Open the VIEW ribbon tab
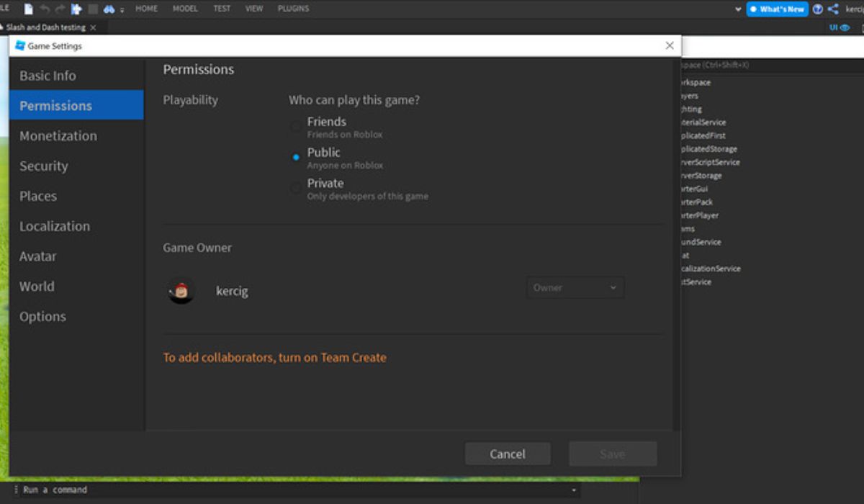The width and height of the screenshot is (864, 504). click(x=254, y=9)
